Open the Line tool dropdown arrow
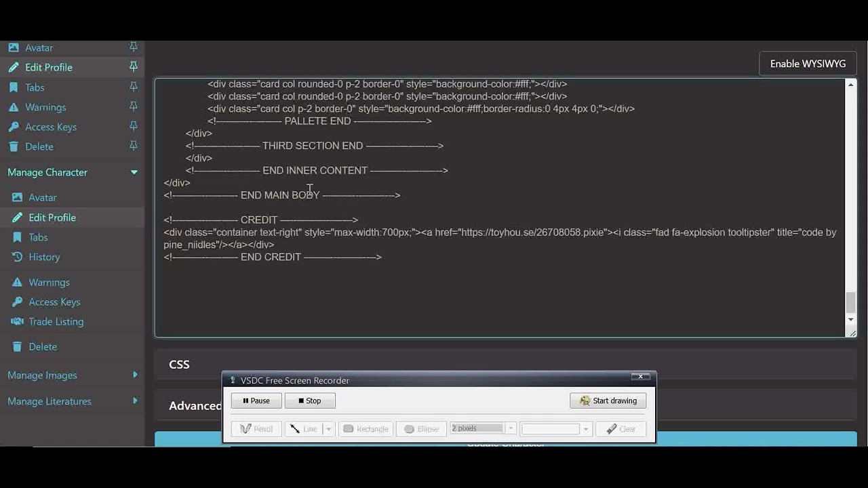Screen dimensions: 868x488 click(x=329, y=429)
